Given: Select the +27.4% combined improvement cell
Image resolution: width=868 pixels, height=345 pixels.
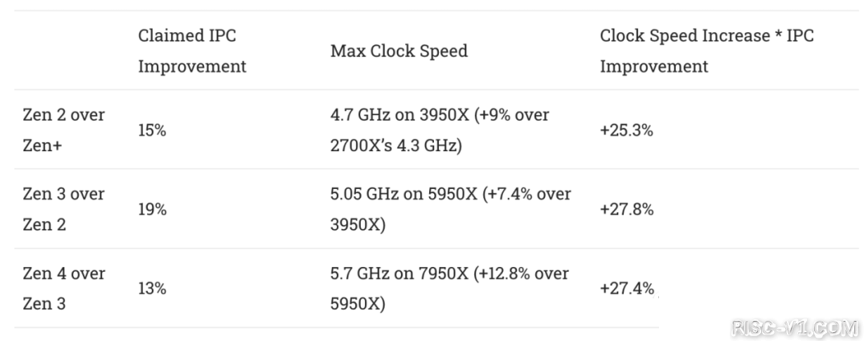Looking at the screenshot, I should tap(626, 288).
